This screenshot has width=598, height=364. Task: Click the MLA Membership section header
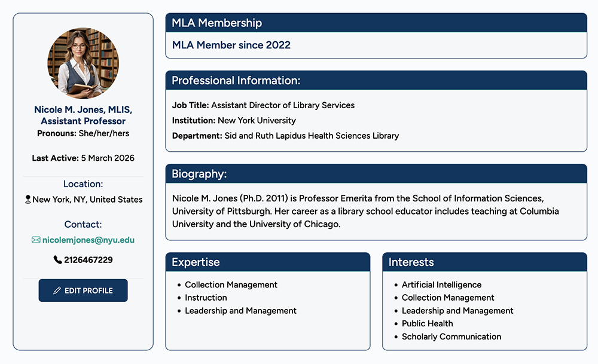[376, 23]
